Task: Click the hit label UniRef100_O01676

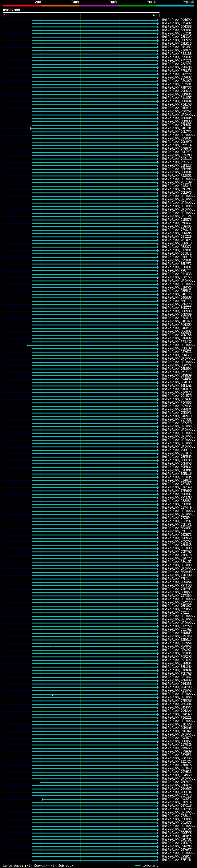Action: click(177, 822)
